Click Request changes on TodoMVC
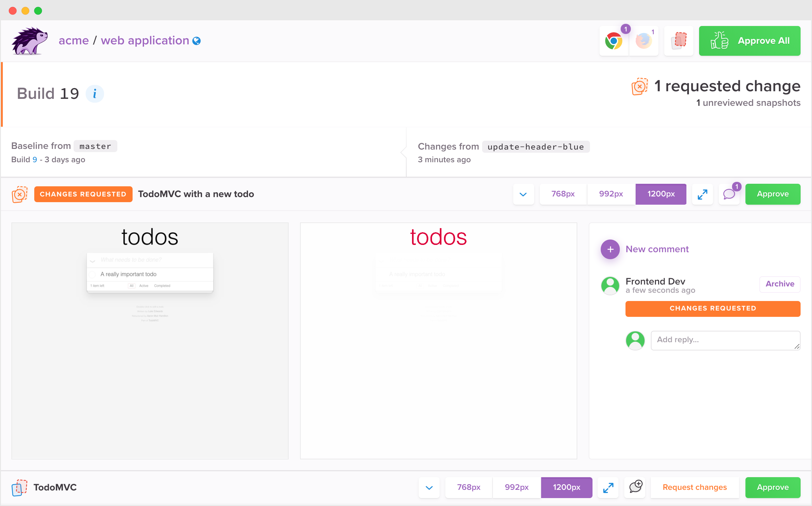This screenshot has height=506, width=812. pos(694,487)
